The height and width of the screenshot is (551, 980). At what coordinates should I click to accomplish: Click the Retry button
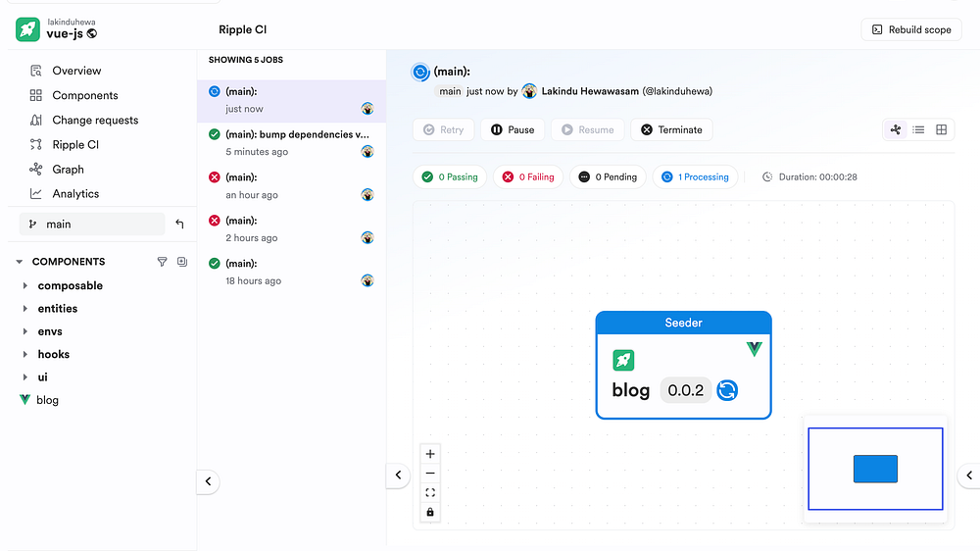coord(444,129)
